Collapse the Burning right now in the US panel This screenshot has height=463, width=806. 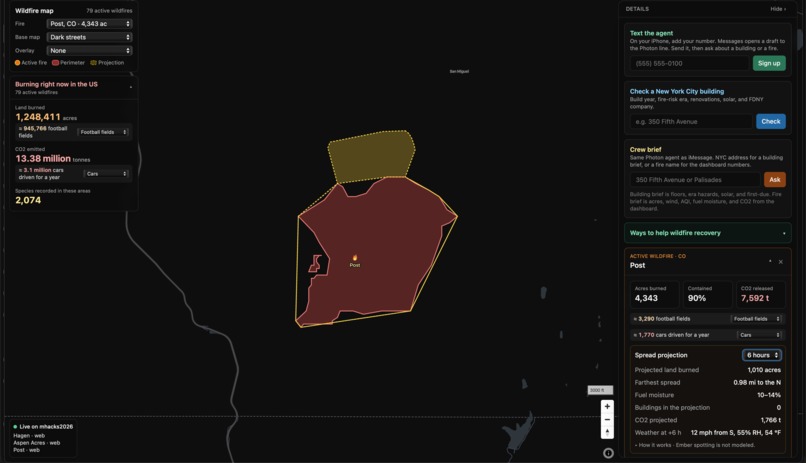131,87
